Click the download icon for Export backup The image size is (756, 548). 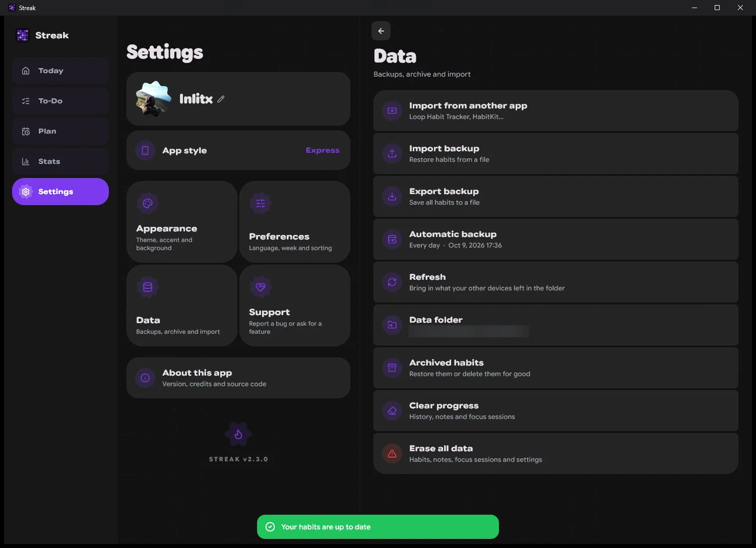click(392, 197)
